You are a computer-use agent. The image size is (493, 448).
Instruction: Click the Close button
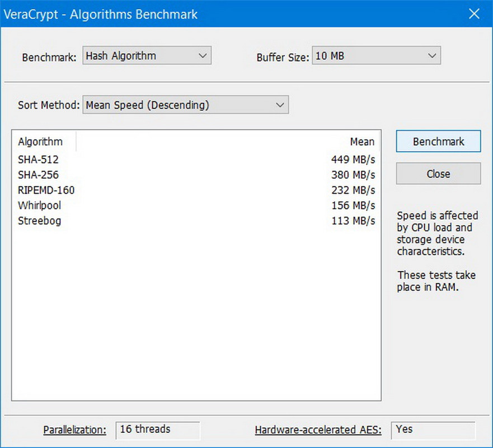(x=438, y=174)
